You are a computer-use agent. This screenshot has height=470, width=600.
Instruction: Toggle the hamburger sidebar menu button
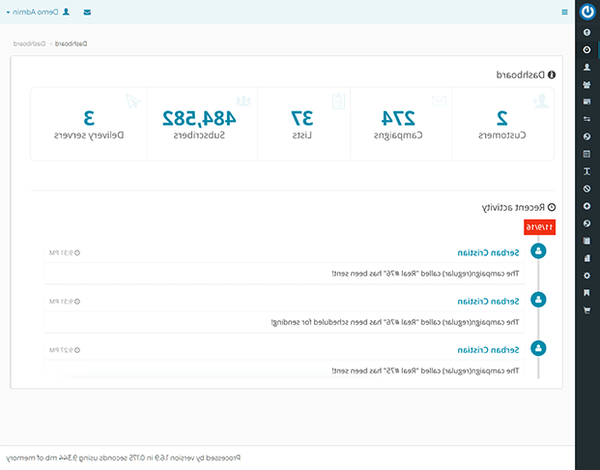tap(565, 13)
